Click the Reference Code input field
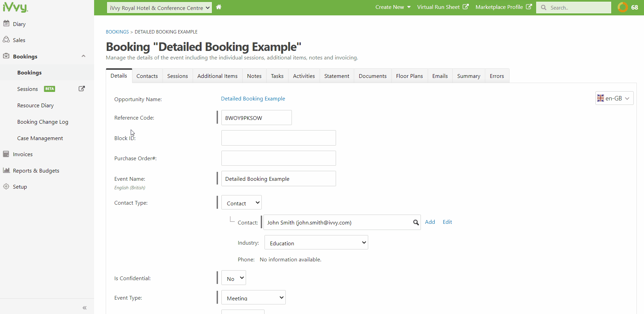The height and width of the screenshot is (314, 644). click(256, 118)
